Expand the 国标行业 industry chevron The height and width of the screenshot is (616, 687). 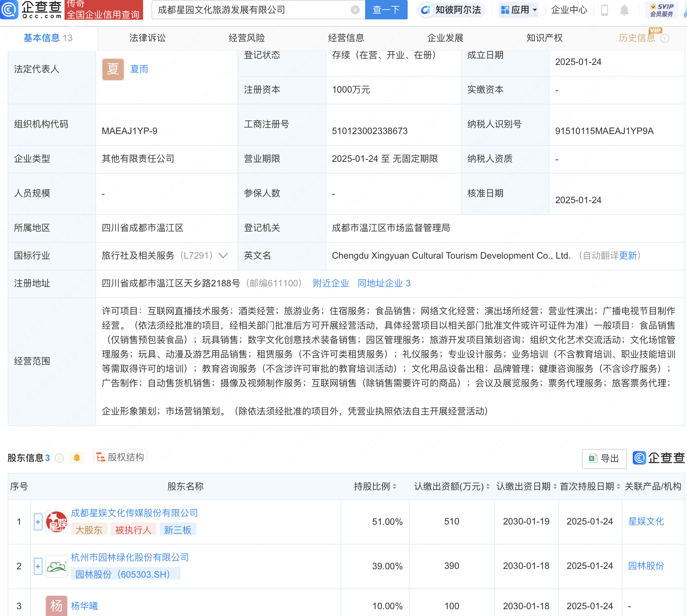[x=223, y=256]
